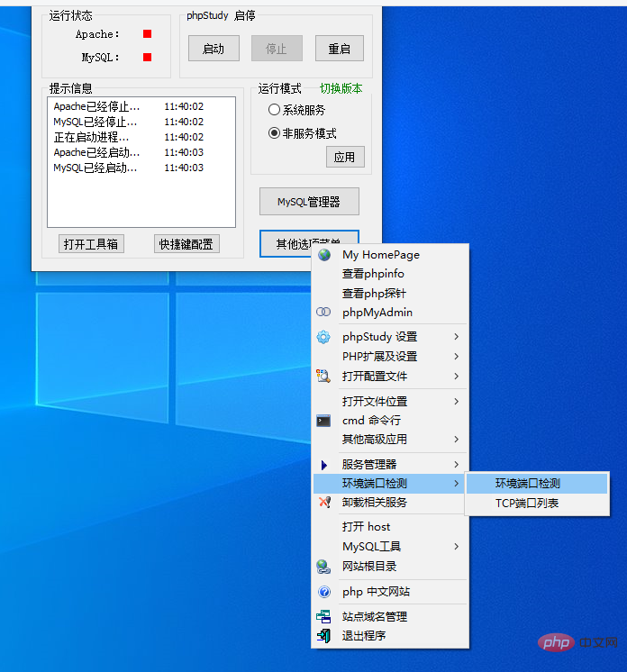Select the 系统服务 radio button

(274, 110)
